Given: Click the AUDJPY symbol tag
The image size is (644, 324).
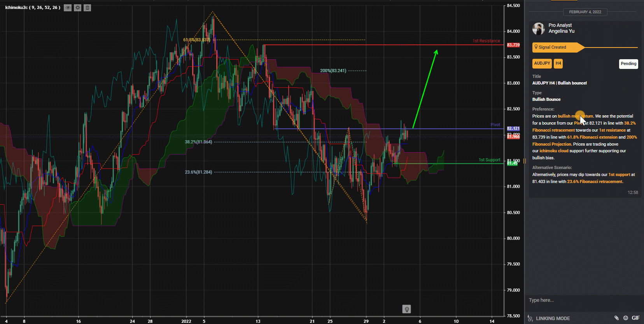Looking at the screenshot, I should (x=542, y=63).
